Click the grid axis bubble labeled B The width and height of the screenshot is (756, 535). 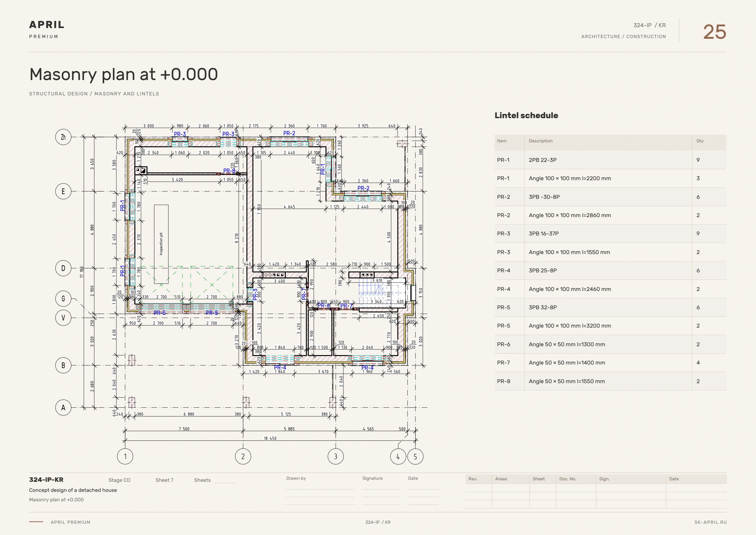click(x=63, y=365)
